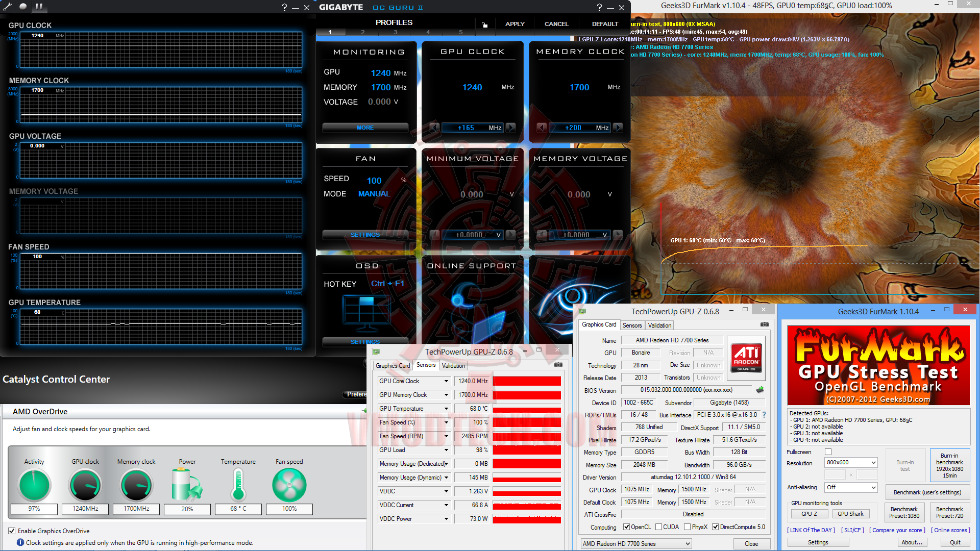Save BIOS via green arrow icon in GPU-Z
The width and height of the screenshot is (980, 551).
[x=760, y=390]
